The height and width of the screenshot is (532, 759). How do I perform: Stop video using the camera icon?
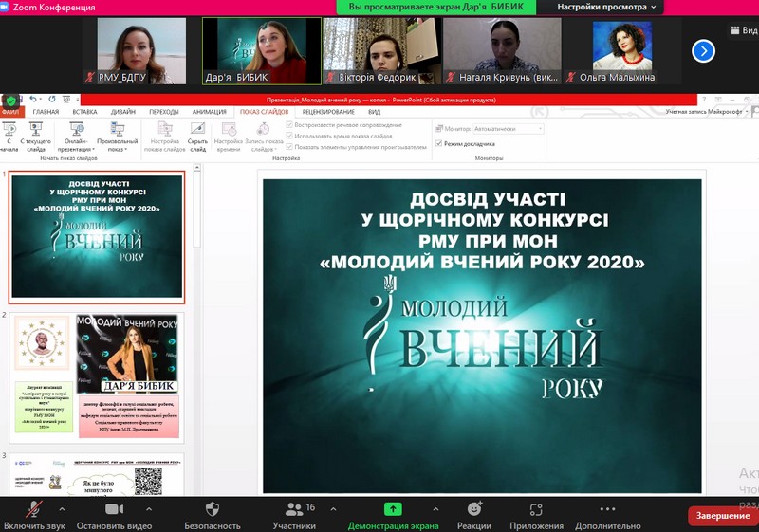[114, 509]
